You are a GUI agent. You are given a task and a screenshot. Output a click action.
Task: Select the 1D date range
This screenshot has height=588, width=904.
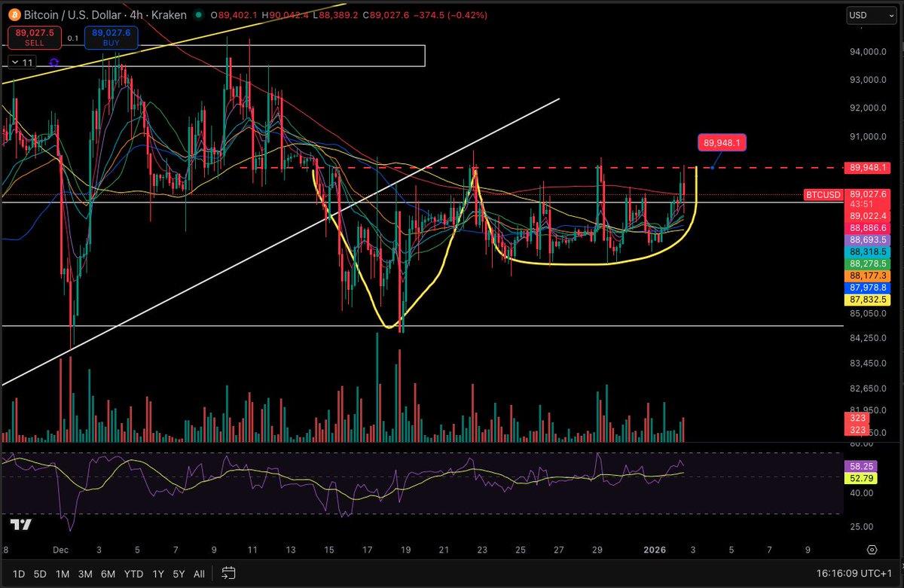click(x=17, y=574)
